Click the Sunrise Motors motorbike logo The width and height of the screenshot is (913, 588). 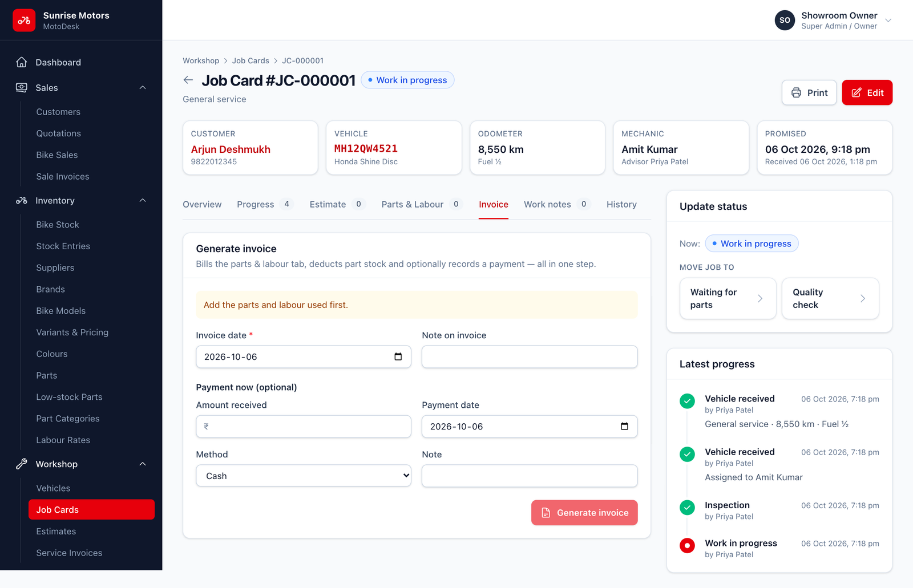coord(24,20)
